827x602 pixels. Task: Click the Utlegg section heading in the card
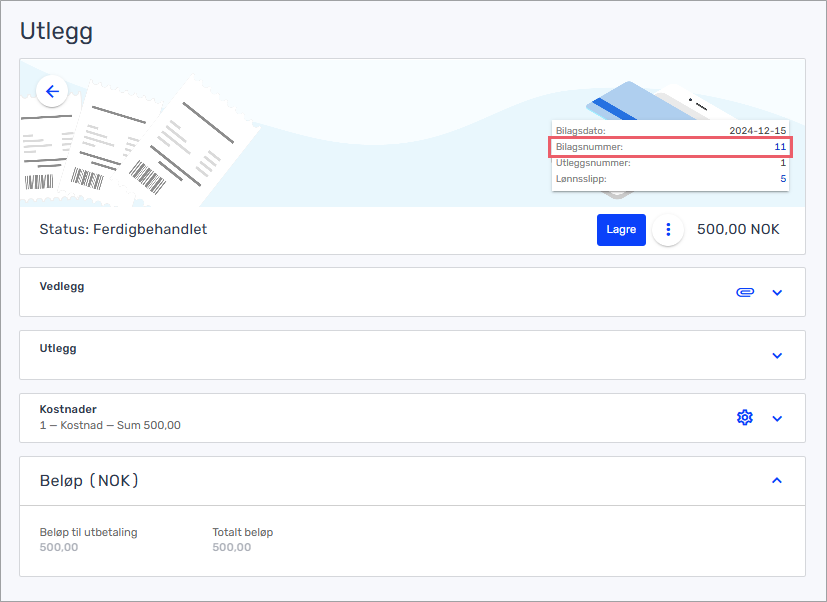pyautogui.click(x=58, y=349)
